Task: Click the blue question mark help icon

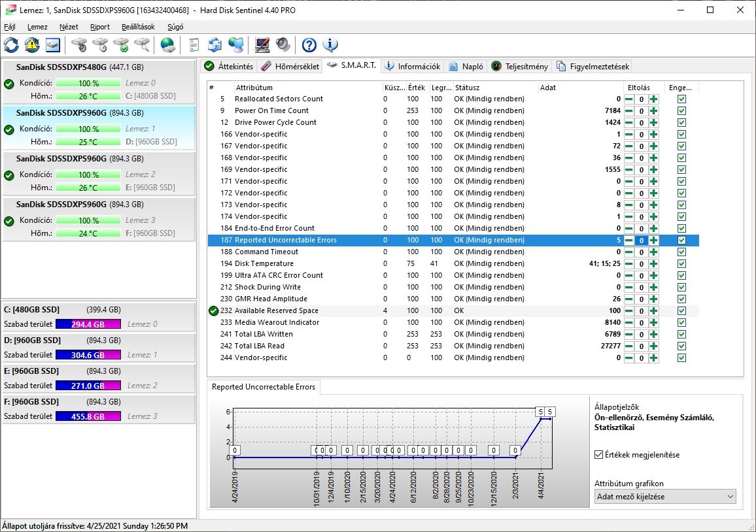Action: 309,45
